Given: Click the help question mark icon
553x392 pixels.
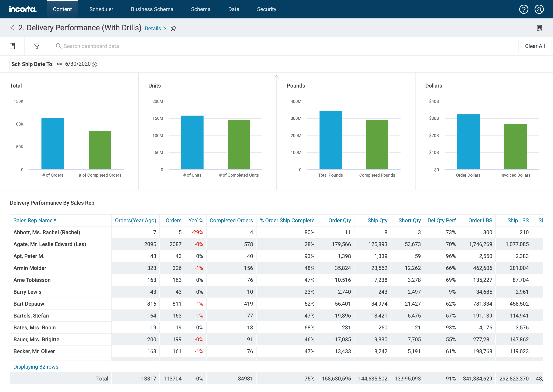Looking at the screenshot, I should (524, 9).
